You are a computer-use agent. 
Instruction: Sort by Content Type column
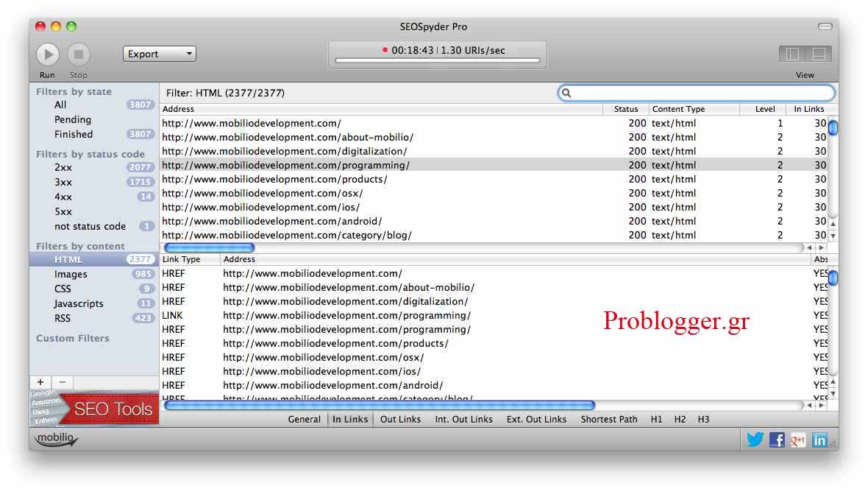click(694, 109)
